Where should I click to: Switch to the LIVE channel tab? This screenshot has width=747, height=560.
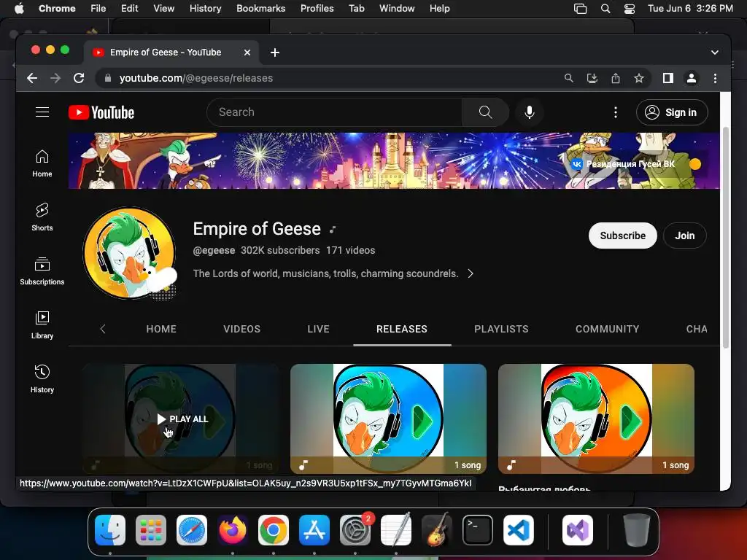(x=318, y=329)
